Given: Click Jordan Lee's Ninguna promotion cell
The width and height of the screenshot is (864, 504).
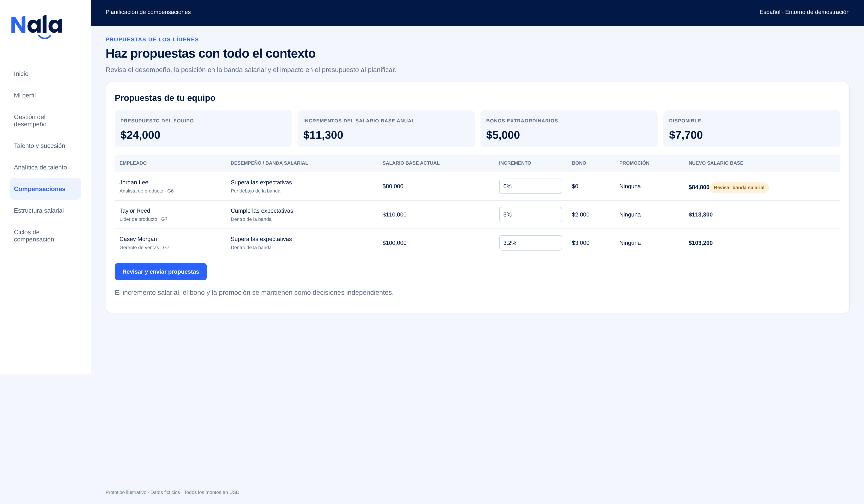Looking at the screenshot, I should 630,186.
